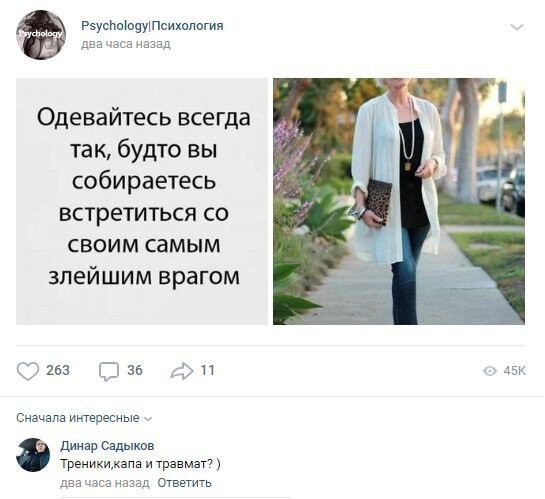This screenshot has width=545, height=499.
Task: Open comments via the speech bubble icon
Action: coord(109,371)
